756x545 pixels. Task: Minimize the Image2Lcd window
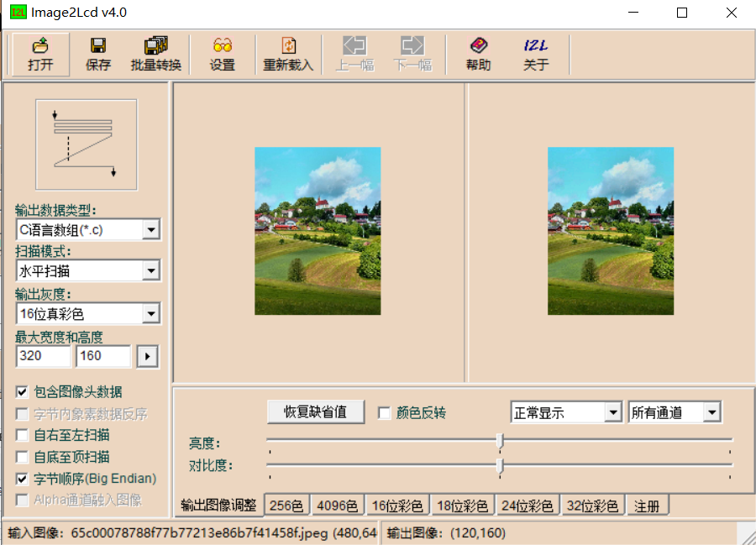pos(633,13)
